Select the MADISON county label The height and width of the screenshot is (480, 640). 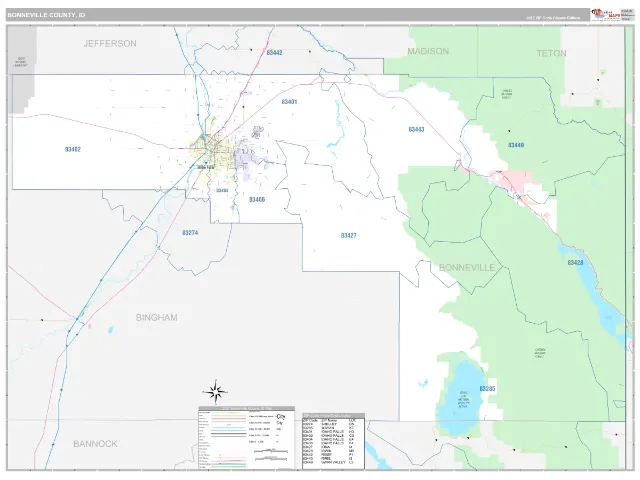428,51
